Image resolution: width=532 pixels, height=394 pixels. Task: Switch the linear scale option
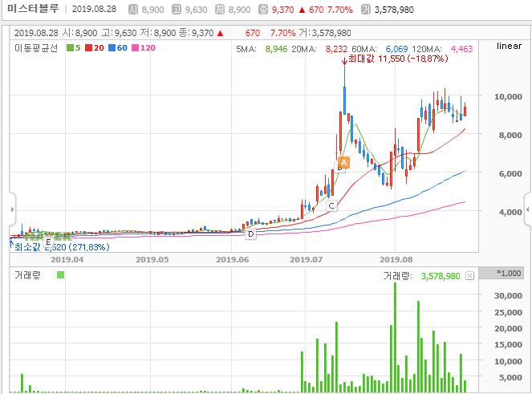pos(509,46)
